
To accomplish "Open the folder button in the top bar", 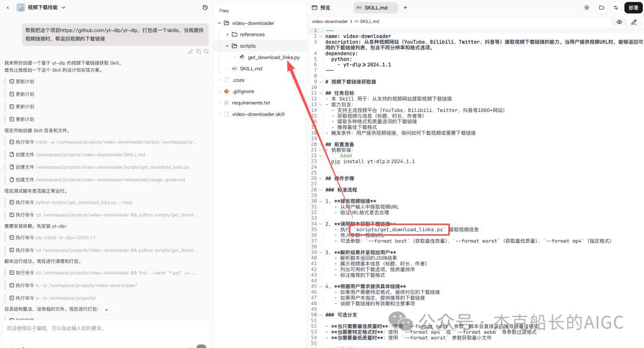I will [602, 7].
